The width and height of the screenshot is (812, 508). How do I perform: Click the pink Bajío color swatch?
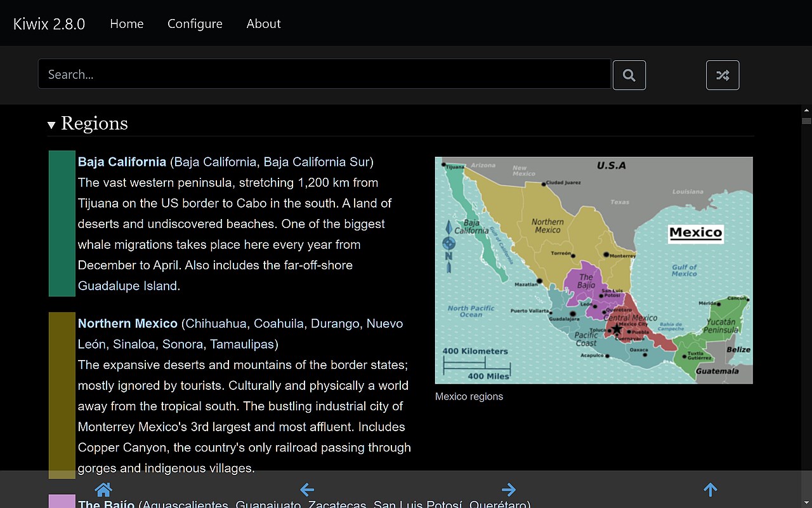click(x=62, y=501)
